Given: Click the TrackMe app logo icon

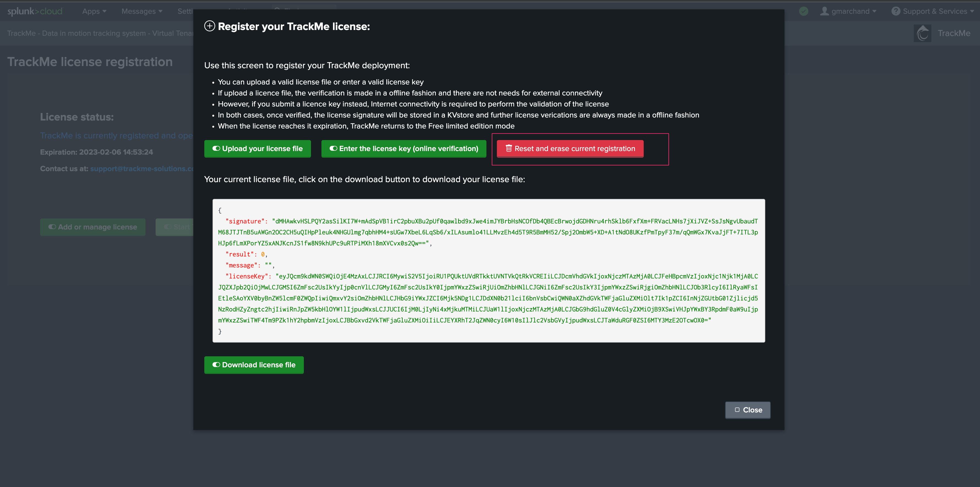Looking at the screenshot, I should coord(922,34).
